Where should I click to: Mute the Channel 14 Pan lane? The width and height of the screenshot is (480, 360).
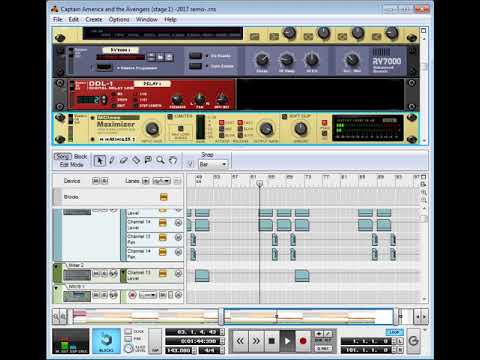[x=178, y=252]
